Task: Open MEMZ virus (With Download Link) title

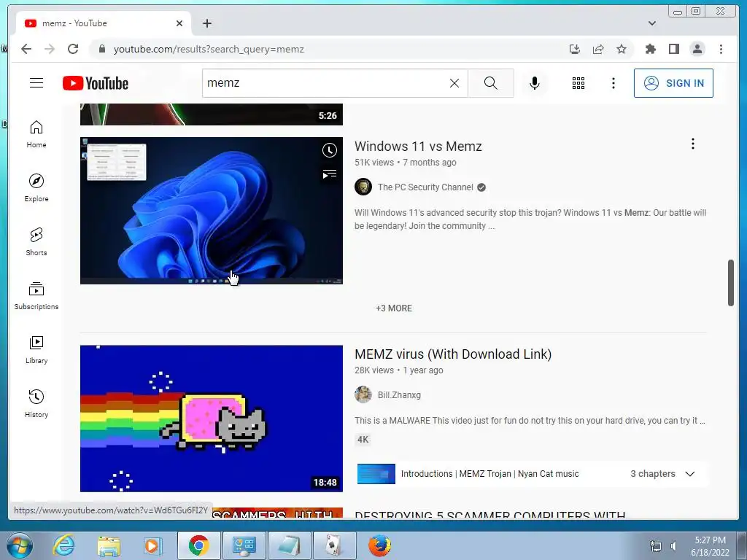Action: pos(453,354)
